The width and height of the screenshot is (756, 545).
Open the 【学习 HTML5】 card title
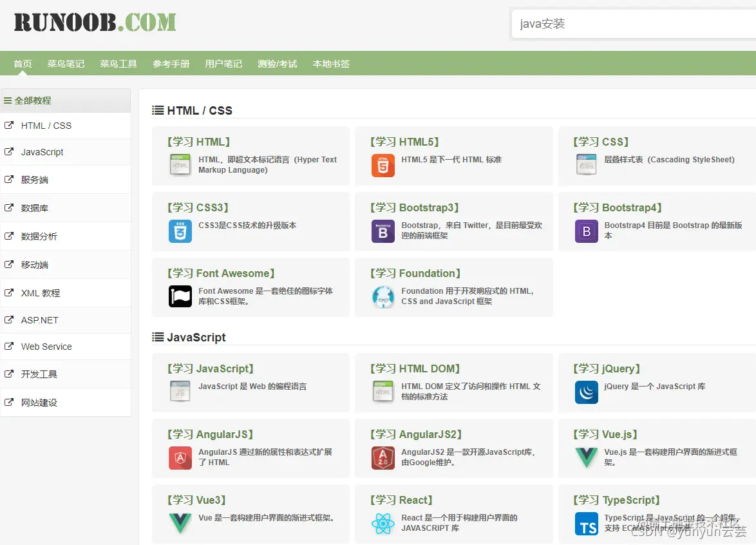[404, 142]
